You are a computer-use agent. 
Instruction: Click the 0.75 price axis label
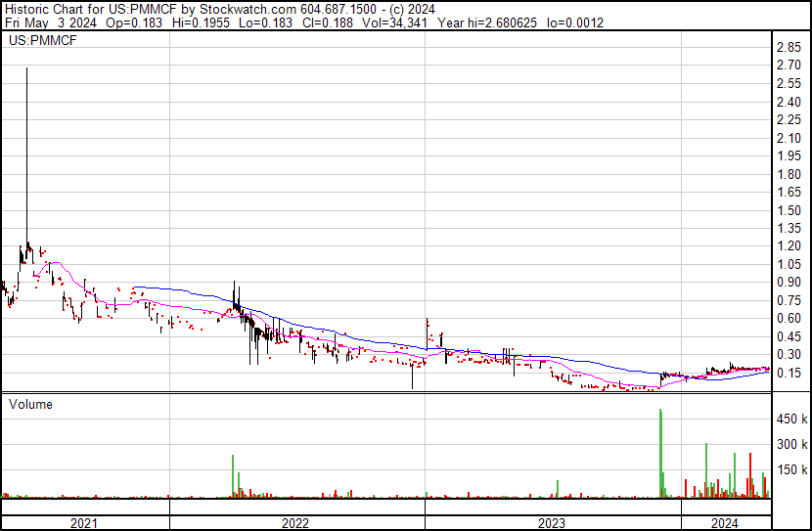point(789,301)
